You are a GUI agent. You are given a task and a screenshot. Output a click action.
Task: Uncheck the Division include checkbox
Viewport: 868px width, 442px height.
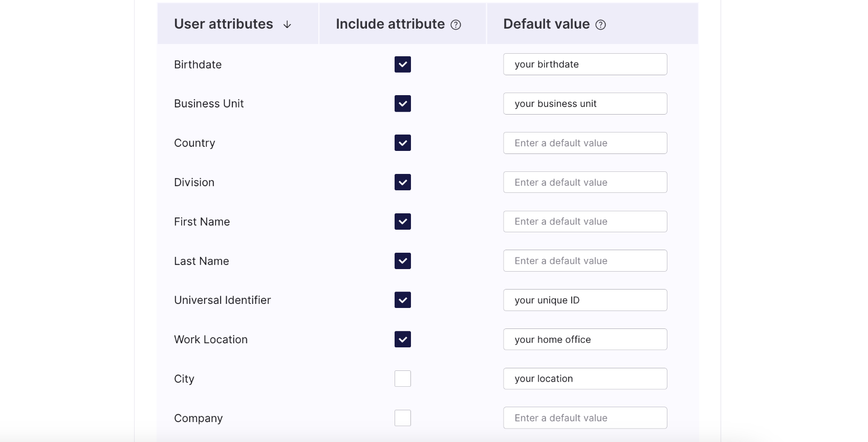pos(403,182)
